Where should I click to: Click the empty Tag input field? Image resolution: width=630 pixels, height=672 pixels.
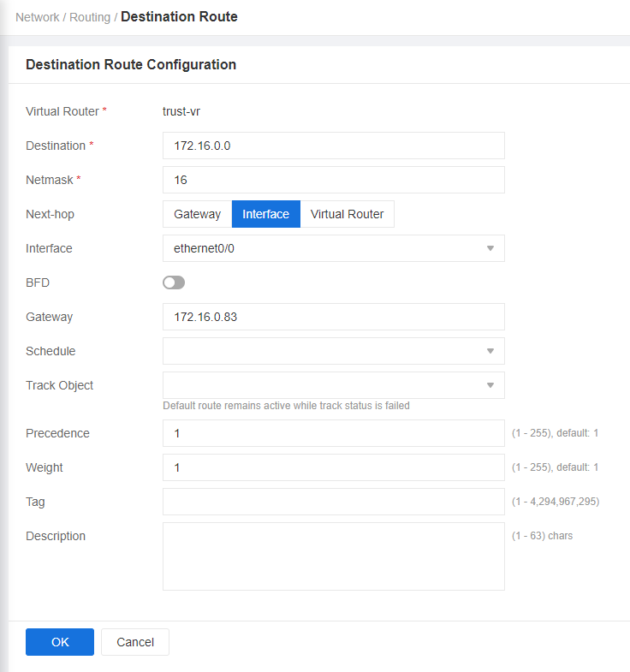pos(334,502)
